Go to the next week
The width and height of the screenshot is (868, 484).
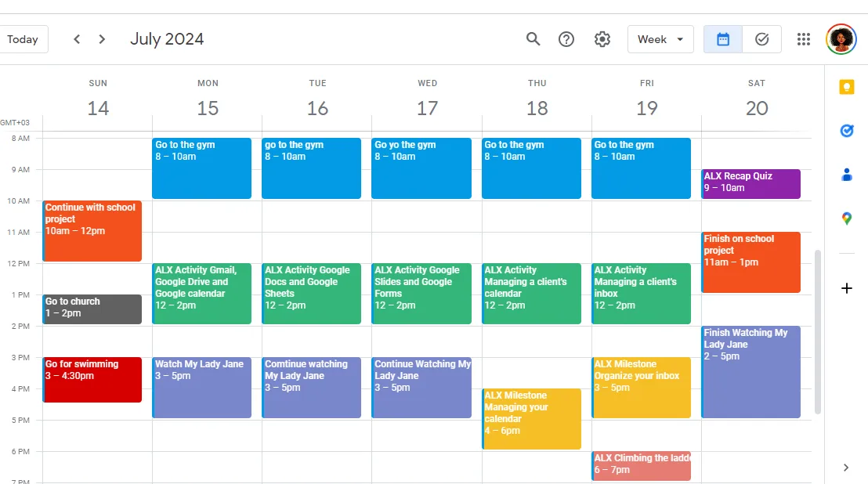coord(102,39)
